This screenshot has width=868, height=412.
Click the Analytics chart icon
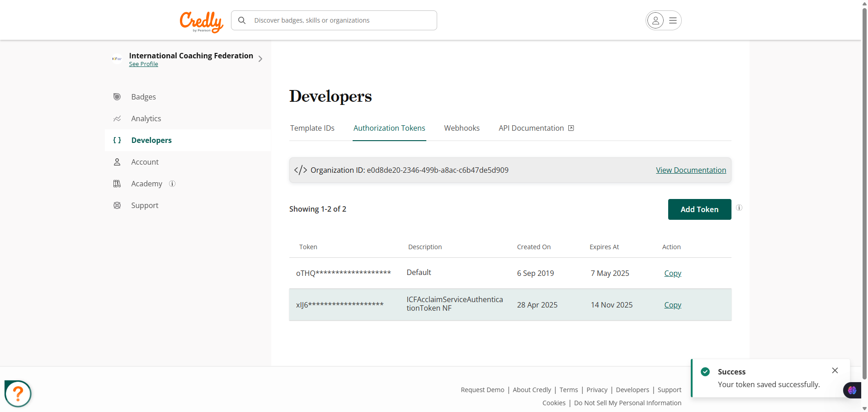(x=117, y=118)
